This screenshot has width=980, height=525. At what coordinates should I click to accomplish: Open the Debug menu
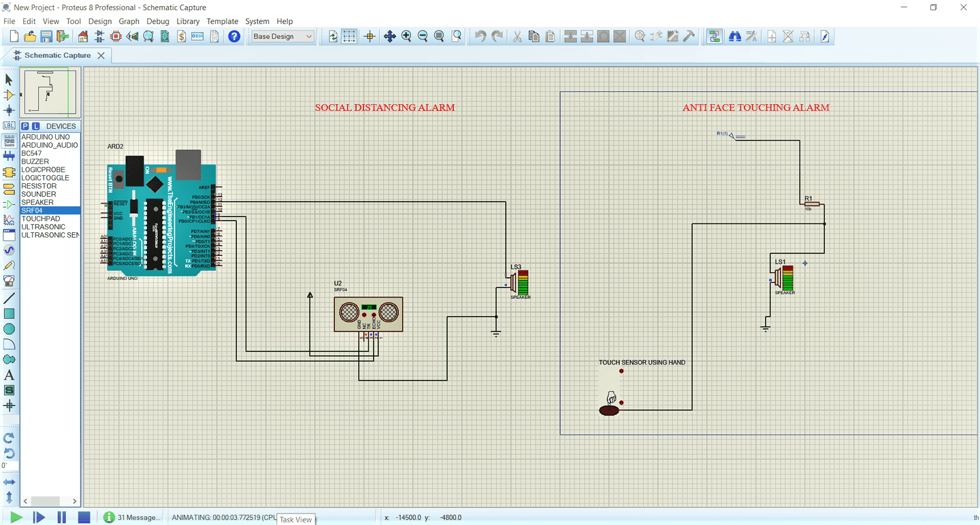tap(158, 21)
